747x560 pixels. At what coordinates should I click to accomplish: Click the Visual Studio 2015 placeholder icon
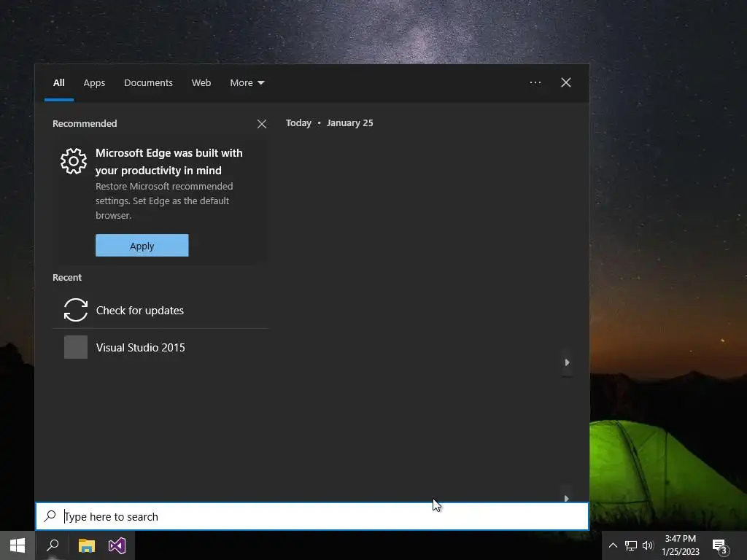pos(76,347)
